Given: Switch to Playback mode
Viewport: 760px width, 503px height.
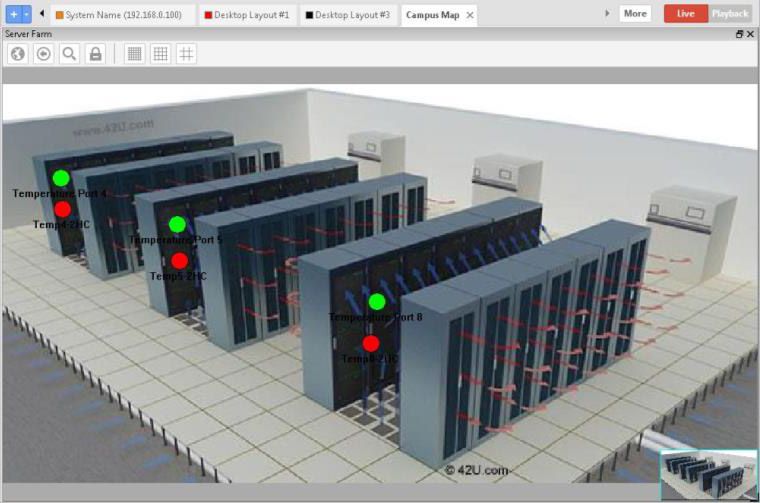Looking at the screenshot, I should tap(730, 14).
